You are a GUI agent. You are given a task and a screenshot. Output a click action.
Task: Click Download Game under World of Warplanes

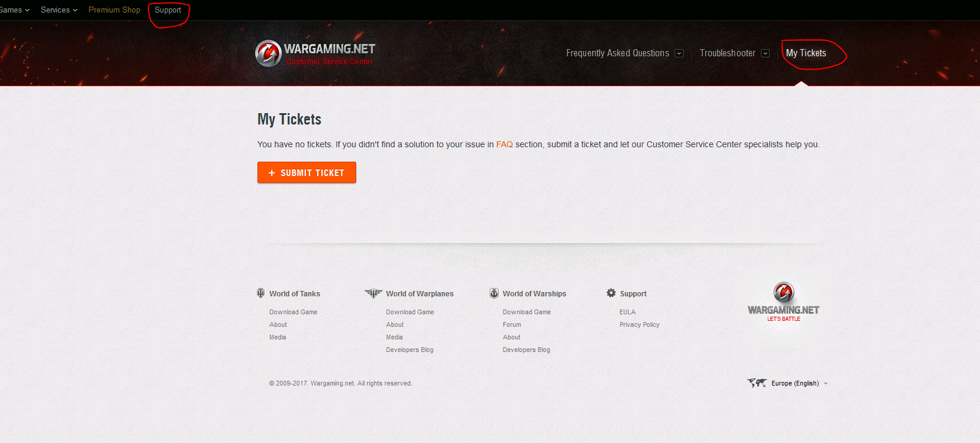click(x=410, y=312)
